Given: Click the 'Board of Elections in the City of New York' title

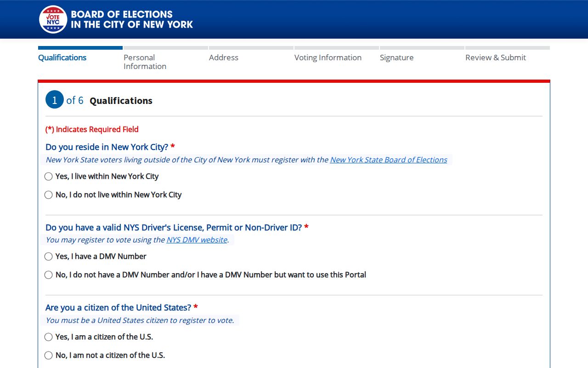Looking at the screenshot, I should [132, 19].
